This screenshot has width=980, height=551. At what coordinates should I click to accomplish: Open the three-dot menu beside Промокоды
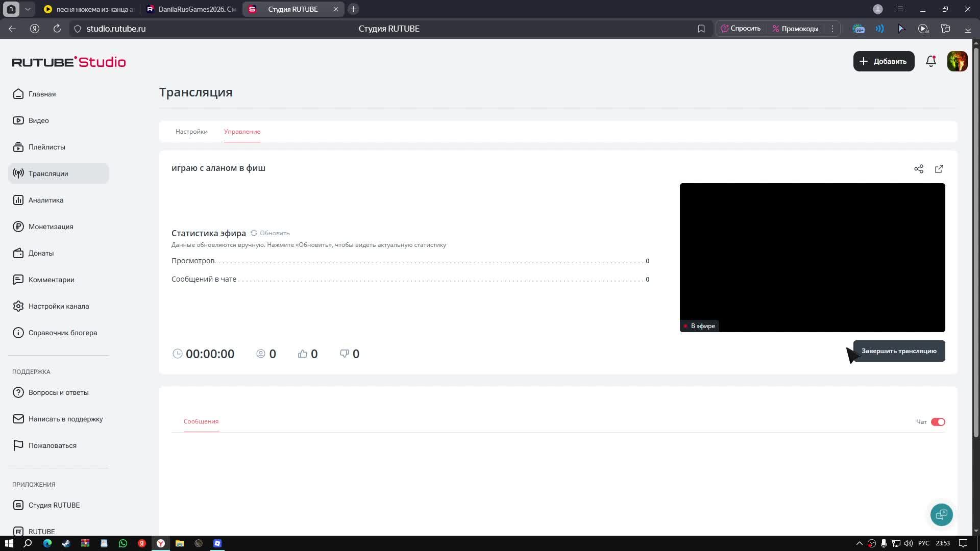832,29
